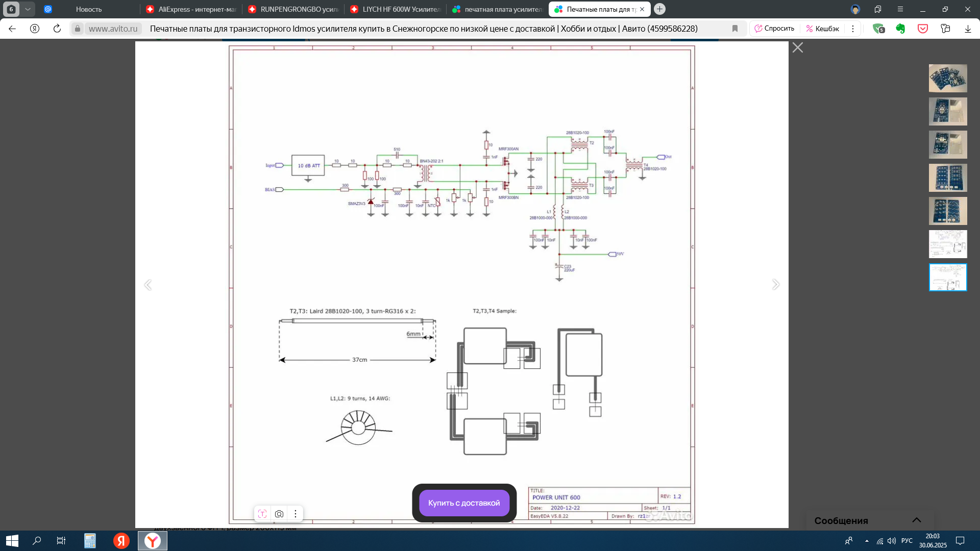Click the Кешбэк button
Image resolution: width=980 pixels, height=551 pixels.
click(x=822, y=29)
